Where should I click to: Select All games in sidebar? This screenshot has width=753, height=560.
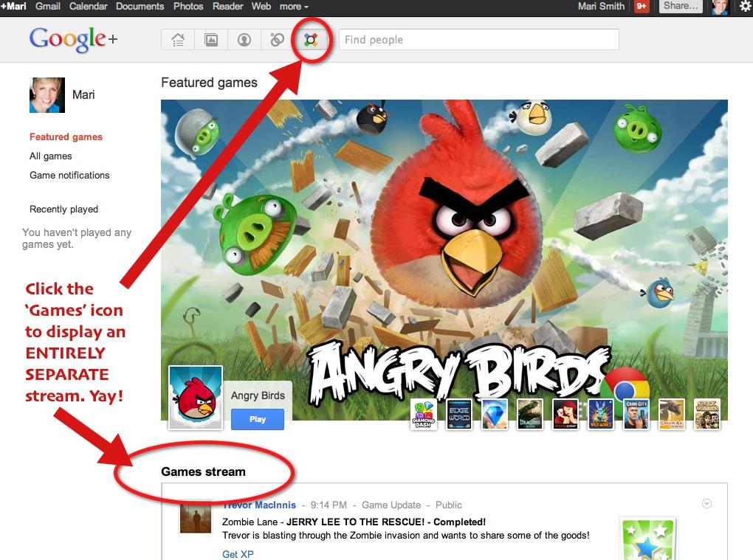[50, 156]
